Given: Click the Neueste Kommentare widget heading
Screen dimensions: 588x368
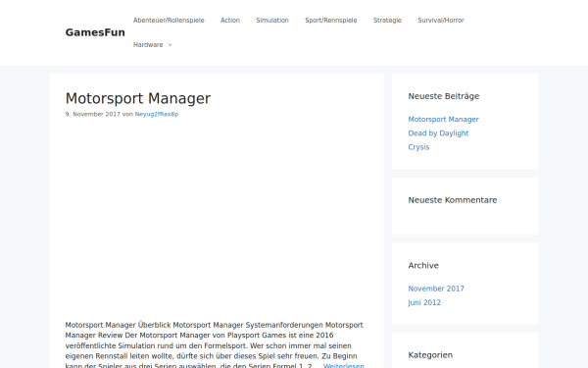Looking at the screenshot, I should 453,200.
